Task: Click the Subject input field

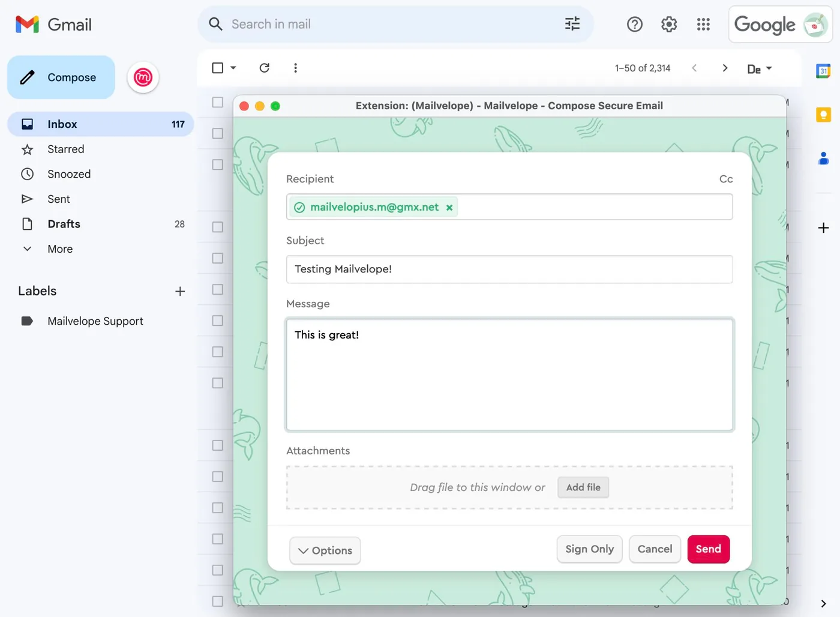Action: (509, 269)
